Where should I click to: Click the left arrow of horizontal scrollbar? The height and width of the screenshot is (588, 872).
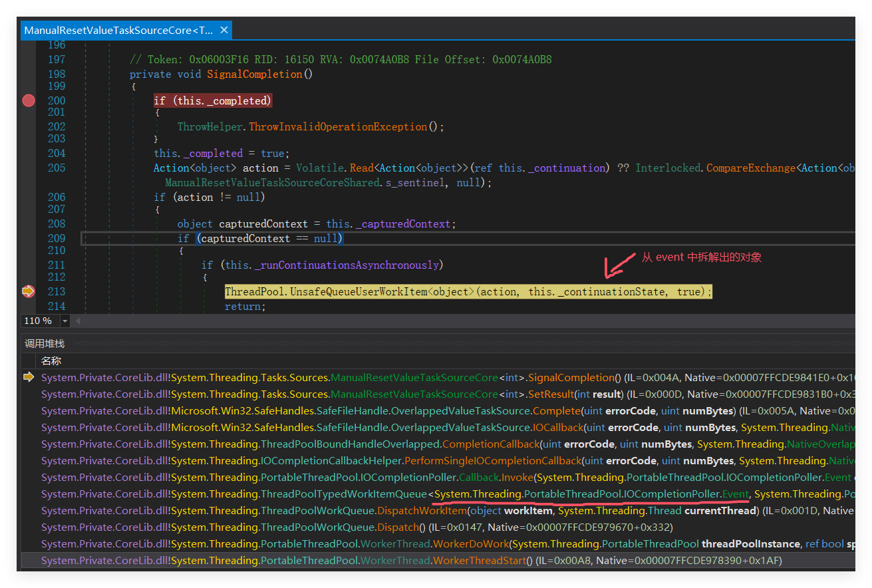tap(78, 321)
